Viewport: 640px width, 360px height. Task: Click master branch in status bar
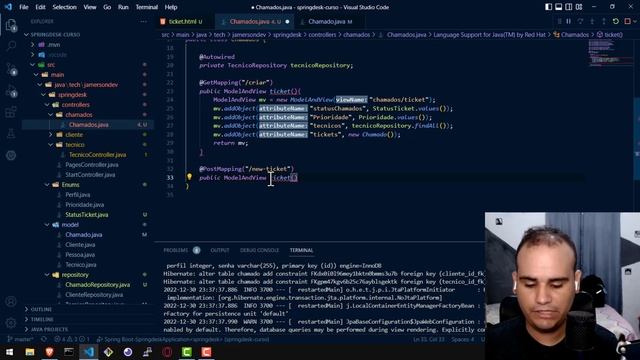pyautogui.click(x=20, y=339)
